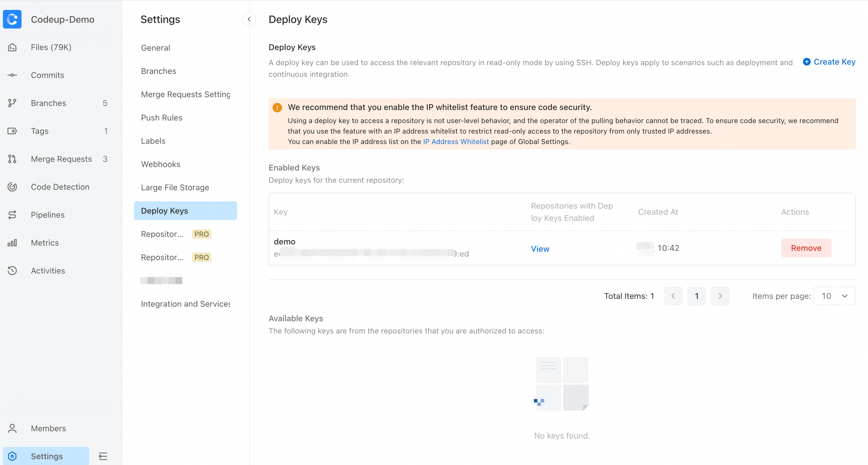Screen dimensions: 868x465
Task: Click the Pipelines icon
Action: [12, 215]
